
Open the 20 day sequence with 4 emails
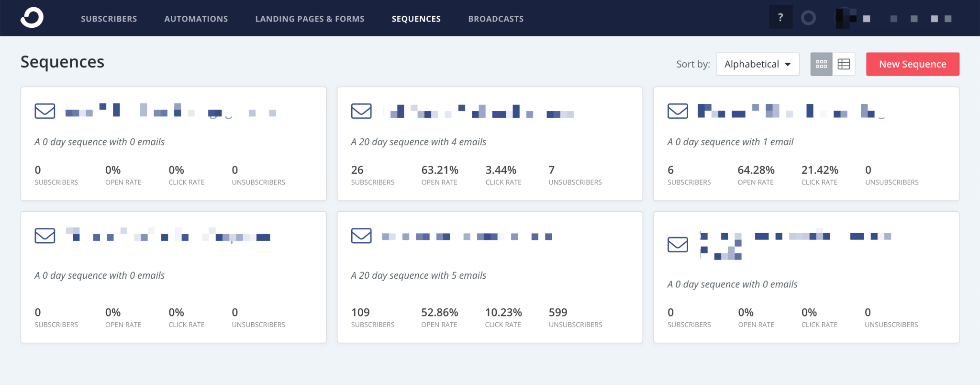(490, 144)
